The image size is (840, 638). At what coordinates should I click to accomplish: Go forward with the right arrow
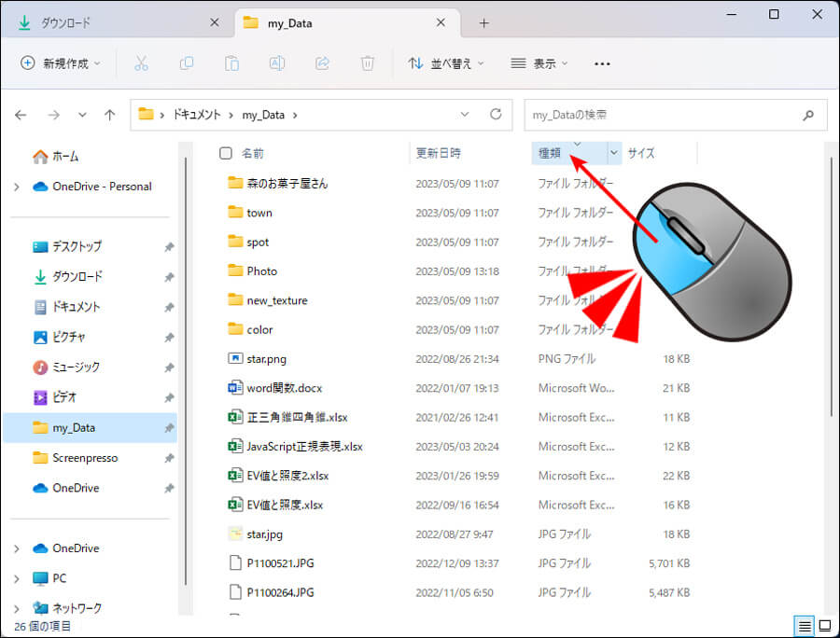(53, 115)
